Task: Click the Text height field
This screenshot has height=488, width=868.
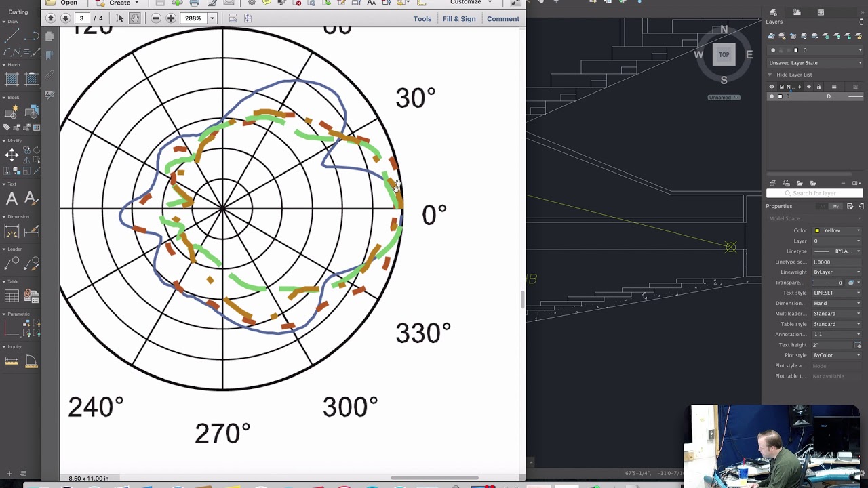Action: coord(833,345)
